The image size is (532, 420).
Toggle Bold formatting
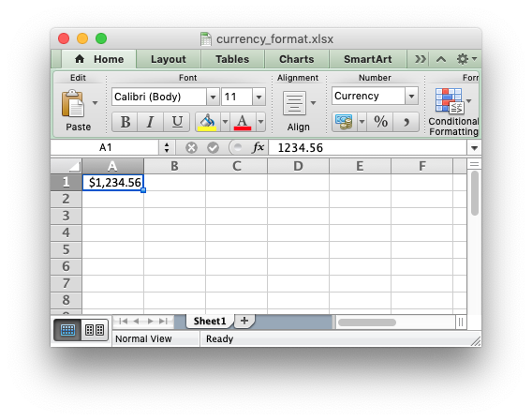click(125, 122)
